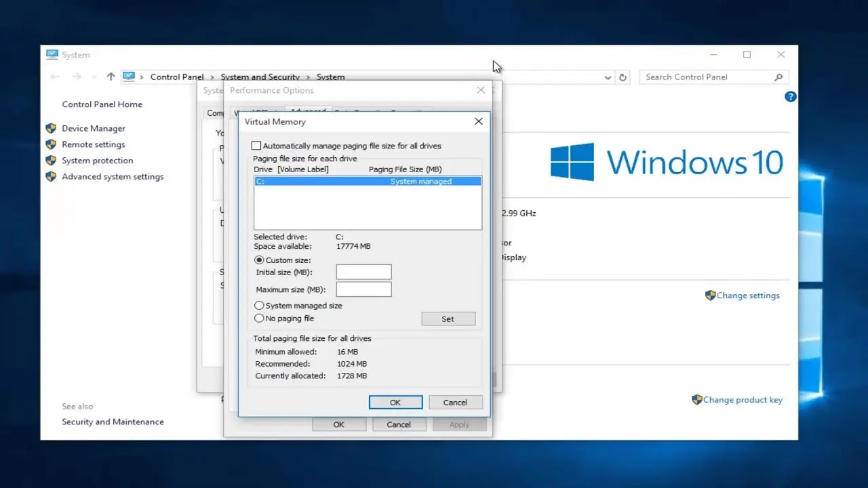868x488 pixels.
Task: Open the Security and Maintenance link
Action: (x=113, y=422)
